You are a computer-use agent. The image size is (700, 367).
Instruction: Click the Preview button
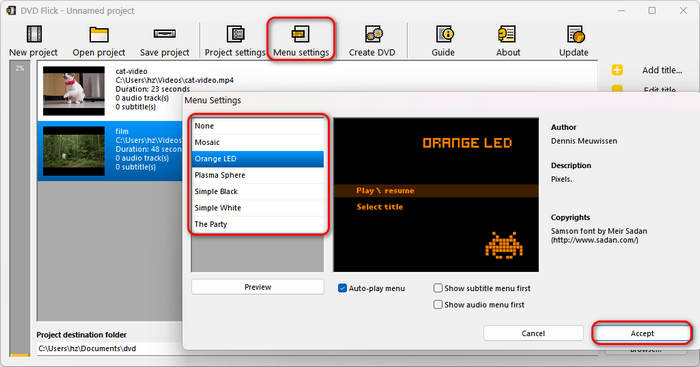[x=258, y=287]
